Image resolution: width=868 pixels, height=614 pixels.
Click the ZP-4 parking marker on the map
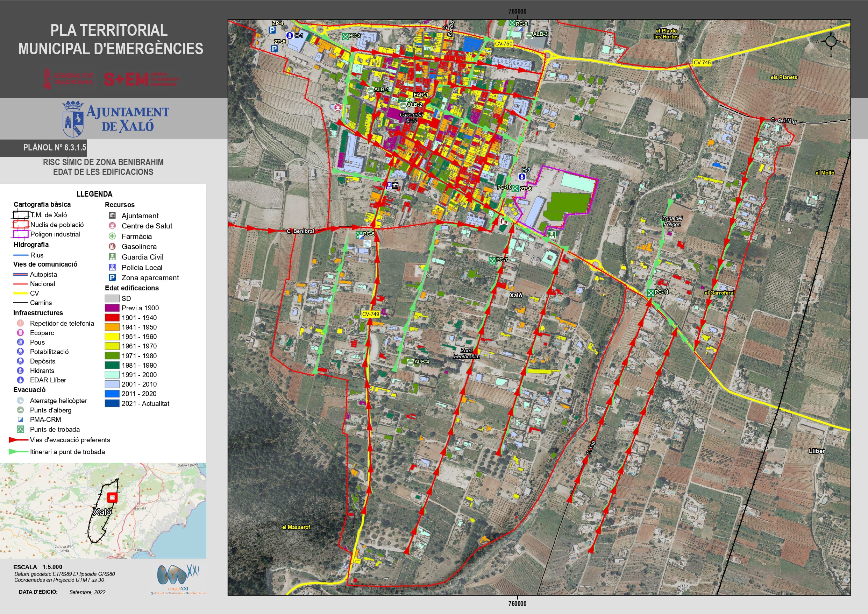coord(272,30)
